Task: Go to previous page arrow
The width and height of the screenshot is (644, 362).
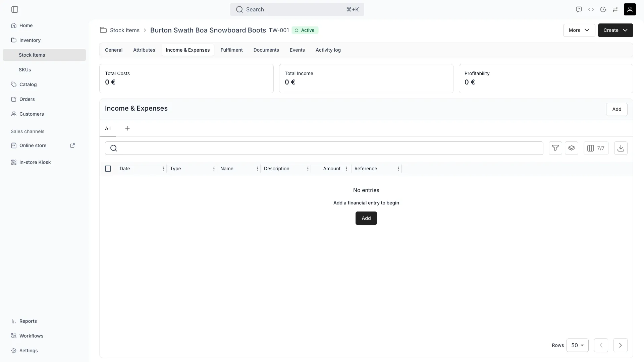Action: point(601,345)
